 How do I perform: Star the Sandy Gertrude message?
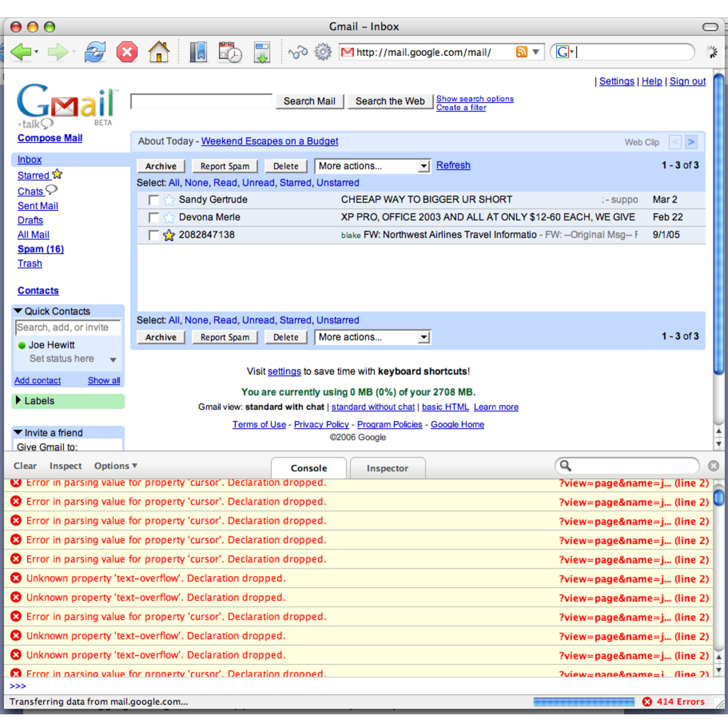169,200
